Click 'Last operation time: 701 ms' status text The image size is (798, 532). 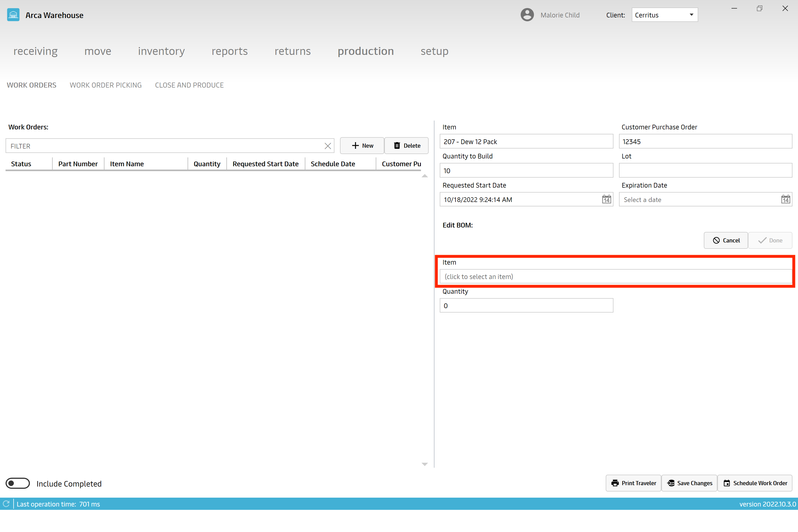pos(58,504)
